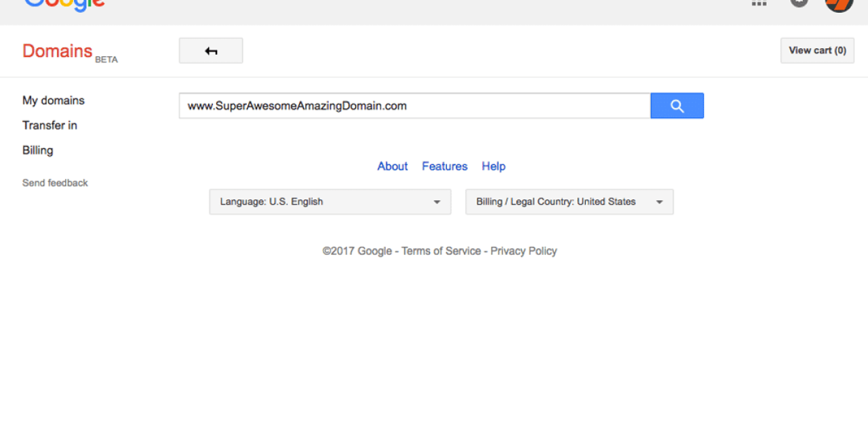
Task: Click the Domains BETA title
Action: coord(70,52)
